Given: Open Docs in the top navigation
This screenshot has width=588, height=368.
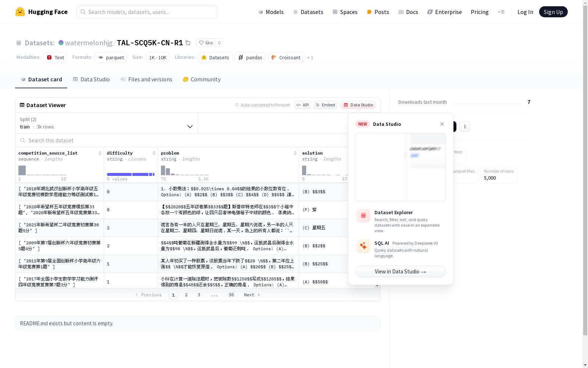Looking at the screenshot, I should pos(408,12).
